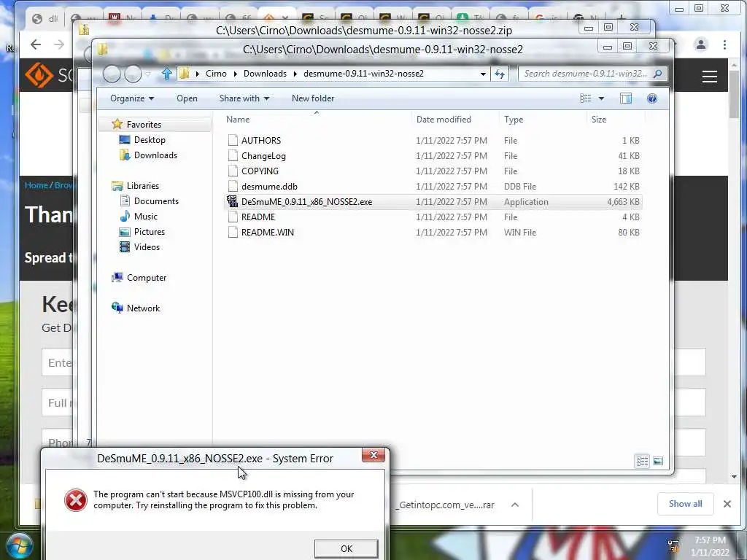Select the COPYING file
Image resolution: width=747 pixels, height=560 pixels.
tap(433, 171)
